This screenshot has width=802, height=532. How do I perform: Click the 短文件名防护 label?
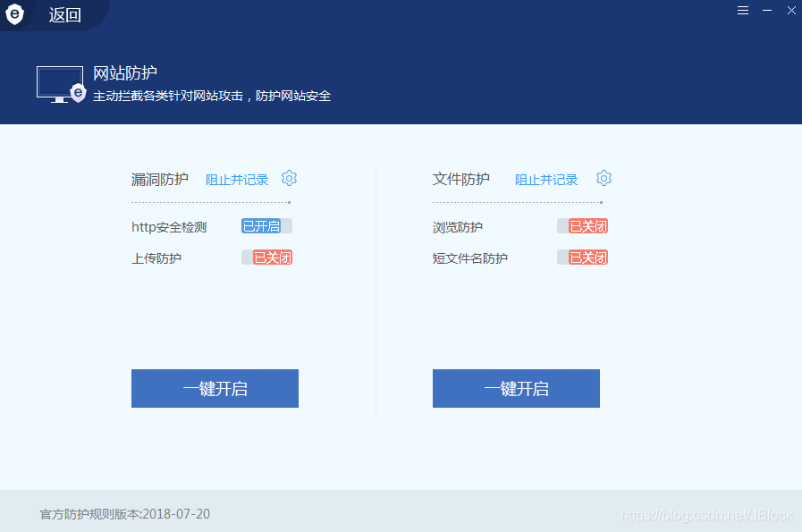(x=469, y=258)
